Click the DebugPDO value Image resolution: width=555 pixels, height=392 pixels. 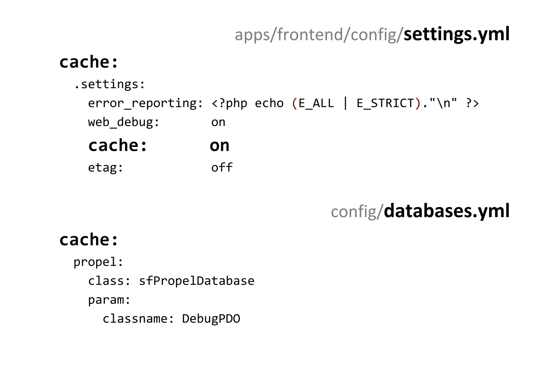(x=211, y=319)
